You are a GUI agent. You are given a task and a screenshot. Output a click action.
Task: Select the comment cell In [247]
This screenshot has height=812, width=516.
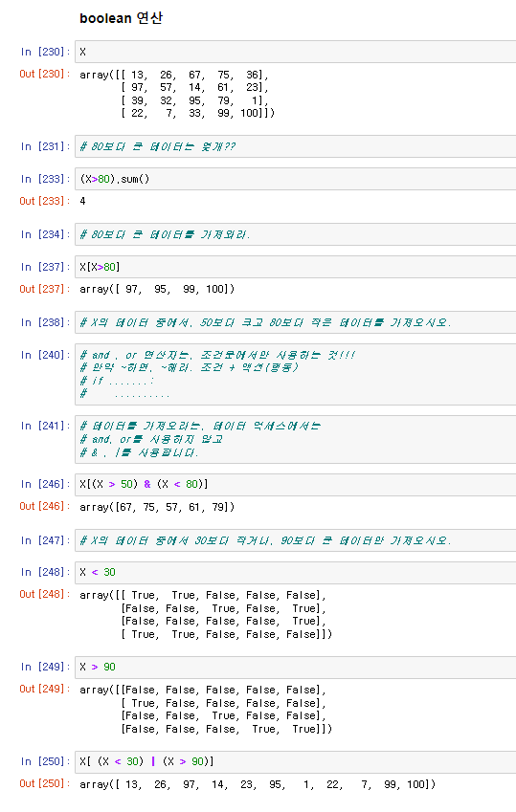pos(295,540)
